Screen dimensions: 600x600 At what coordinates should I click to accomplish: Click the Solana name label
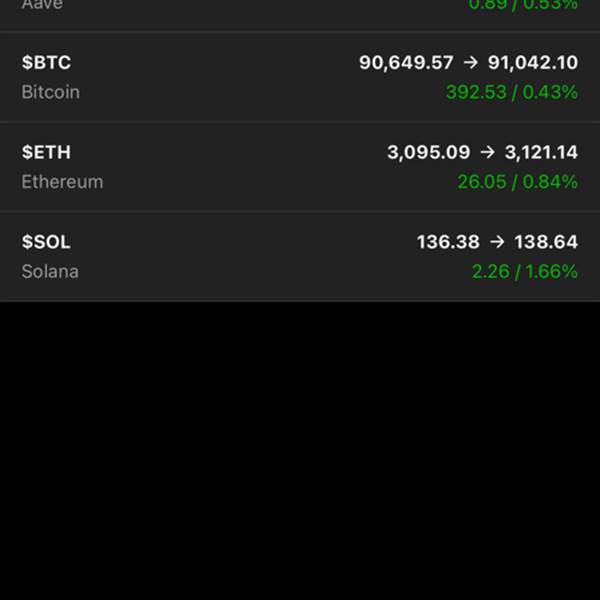(50, 272)
